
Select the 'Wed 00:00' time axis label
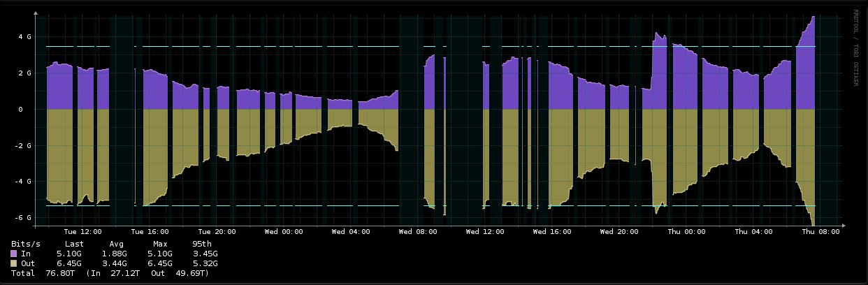pos(284,231)
